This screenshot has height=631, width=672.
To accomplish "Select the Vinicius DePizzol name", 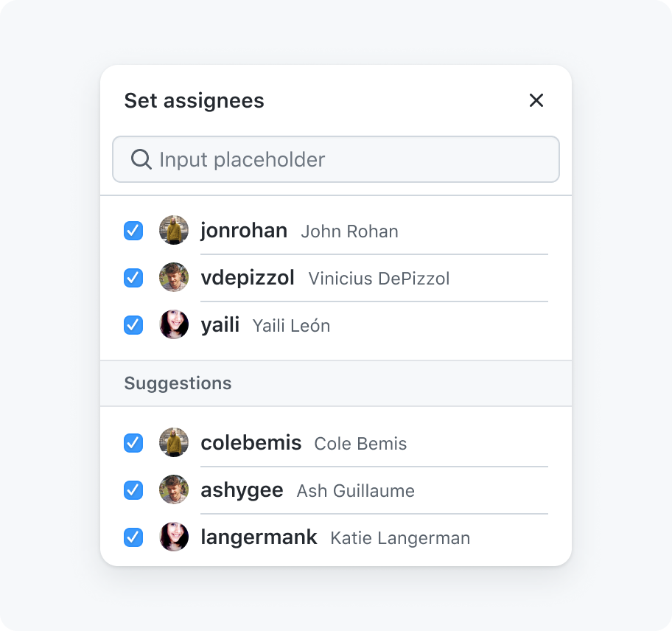I will point(379,279).
